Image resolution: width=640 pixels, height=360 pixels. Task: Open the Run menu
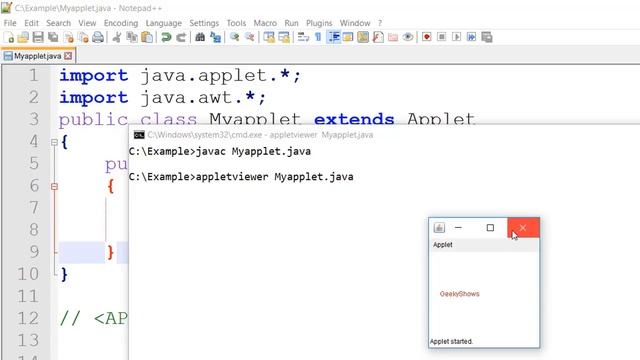(291, 23)
